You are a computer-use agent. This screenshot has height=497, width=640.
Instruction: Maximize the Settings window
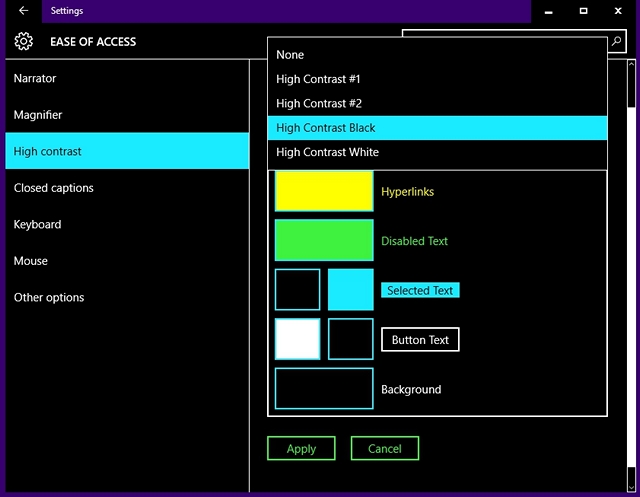coord(584,11)
